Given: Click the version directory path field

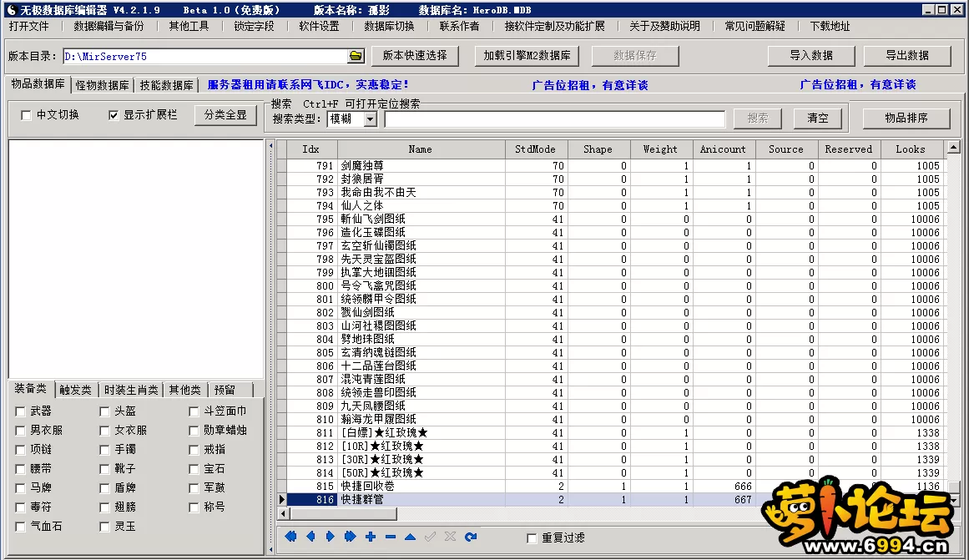Looking at the screenshot, I should (205, 56).
